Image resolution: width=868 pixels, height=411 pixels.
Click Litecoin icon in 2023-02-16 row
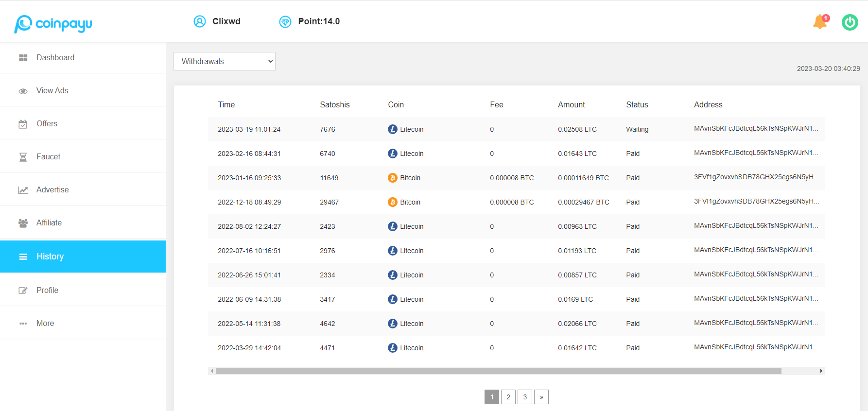coord(393,154)
